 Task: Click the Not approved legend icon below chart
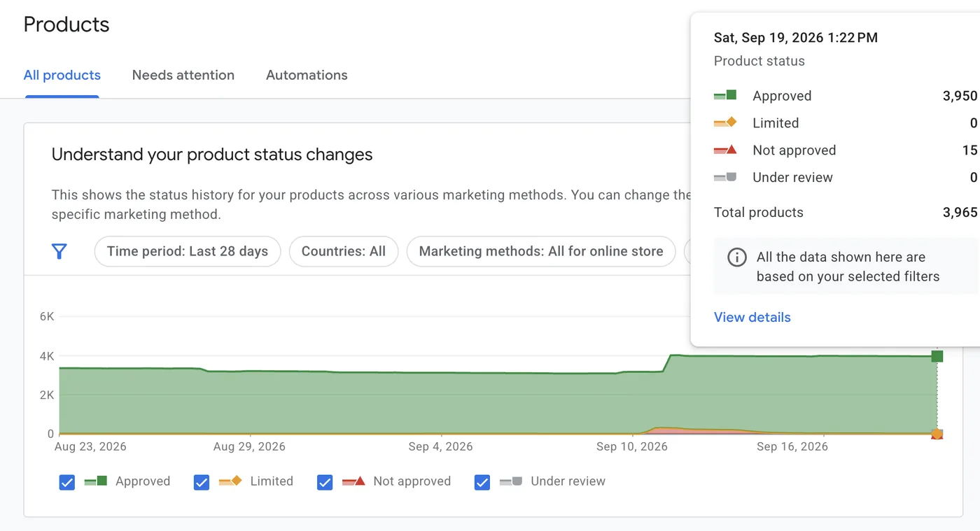tap(353, 481)
